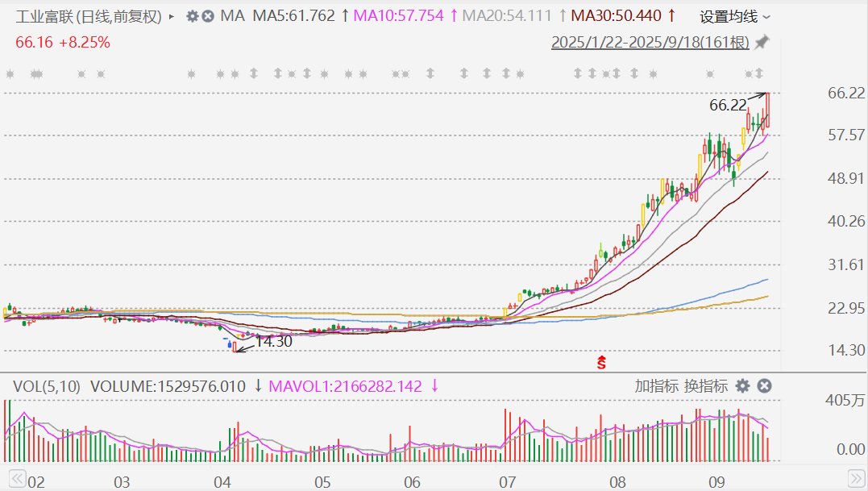Select the MA10:57.754 value
The height and width of the screenshot is (491, 868).
click(399, 15)
